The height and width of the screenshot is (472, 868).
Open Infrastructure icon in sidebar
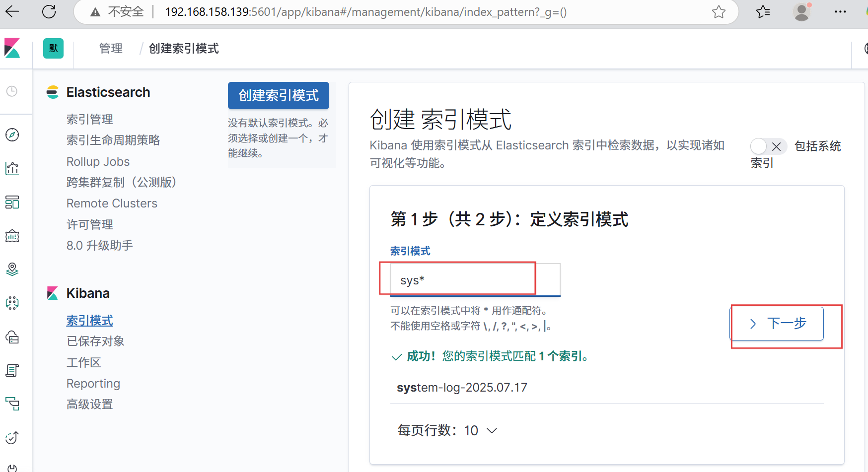coord(12,337)
